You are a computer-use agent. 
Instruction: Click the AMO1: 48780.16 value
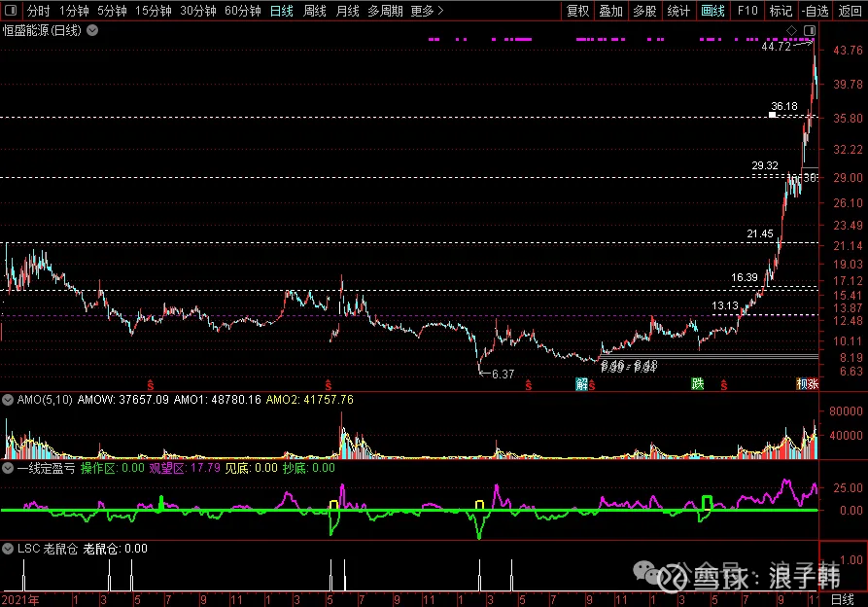(x=217, y=399)
